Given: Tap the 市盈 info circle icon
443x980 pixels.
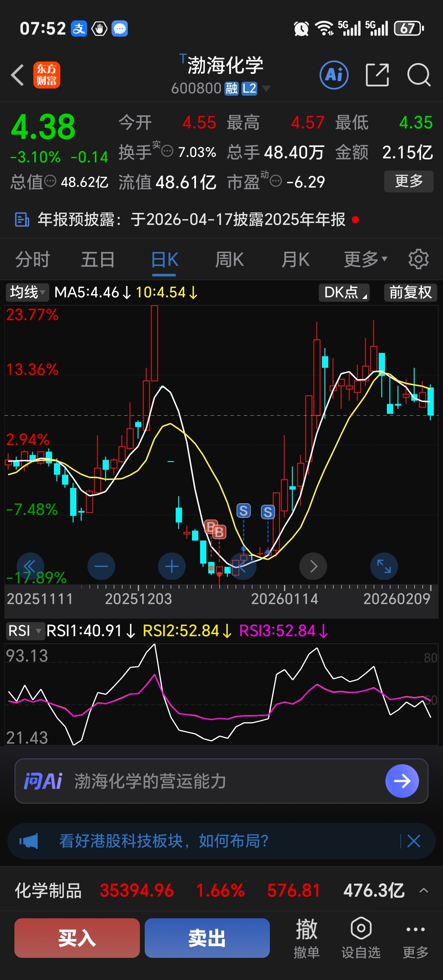Looking at the screenshot, I should click(276, 181).
